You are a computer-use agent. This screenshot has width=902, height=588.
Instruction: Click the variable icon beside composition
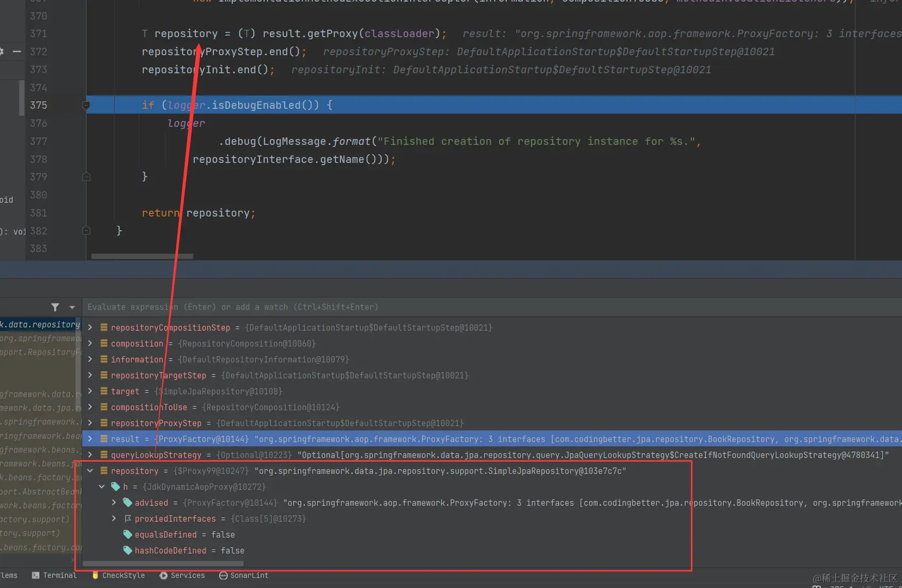[104, 343]
